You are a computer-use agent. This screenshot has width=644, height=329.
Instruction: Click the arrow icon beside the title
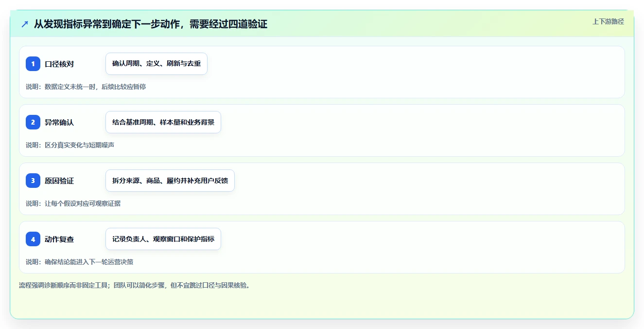pos(25,24)
